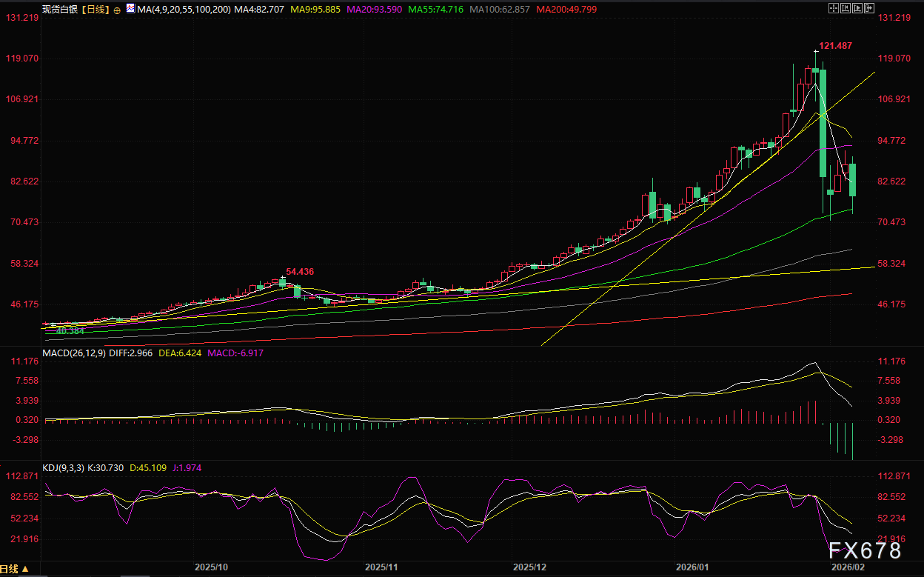The height and width of the screenshot is (577, 924).
Task: Click the export panel arrow icon
Action: click(x=870, y=8)
